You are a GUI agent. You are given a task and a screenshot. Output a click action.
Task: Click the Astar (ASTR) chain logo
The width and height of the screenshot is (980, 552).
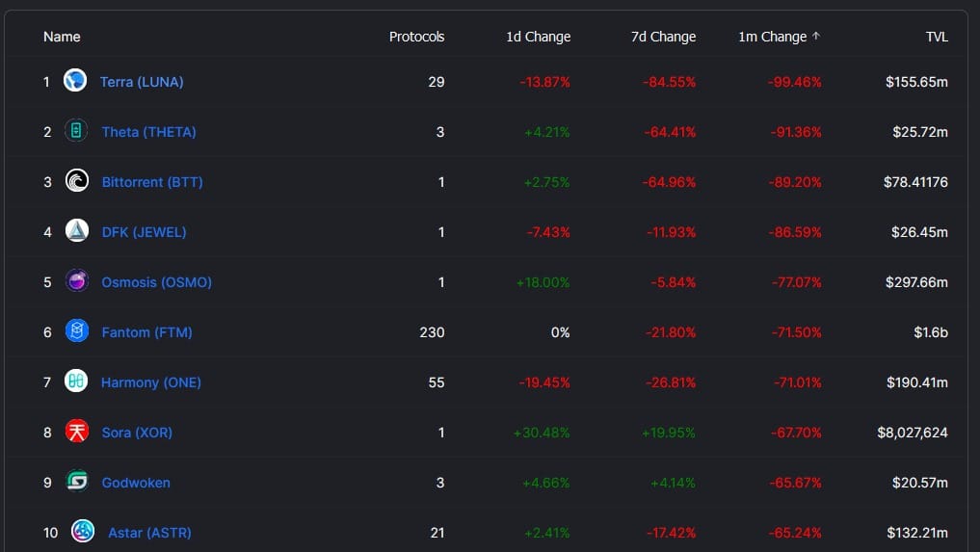click(83, 532)
